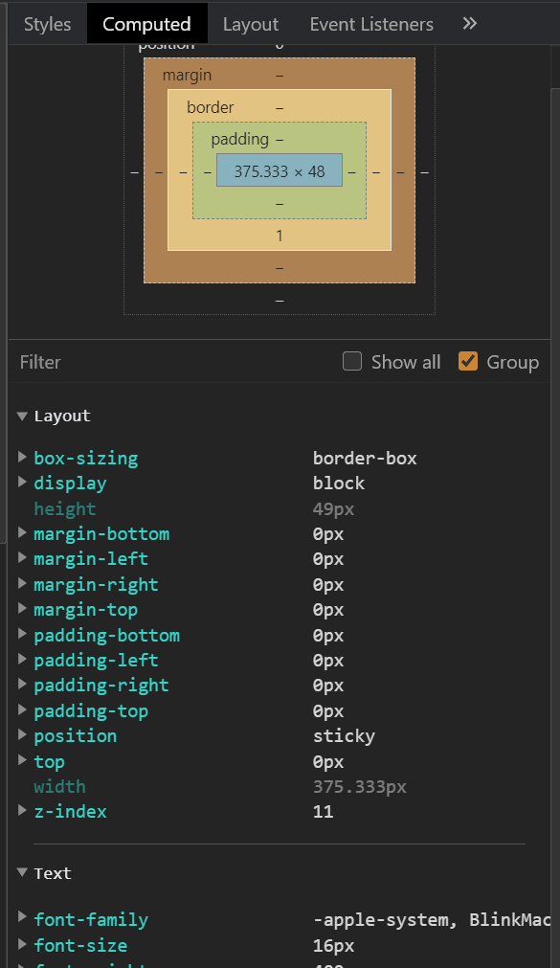Click the content size 375.333 × 48 box

point(280,170)
